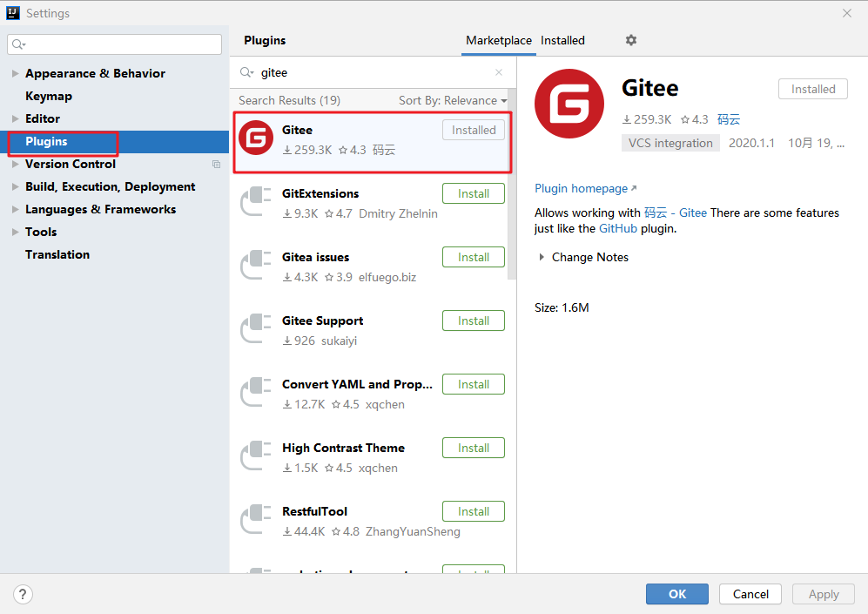The image size is (868, 614).
Task: Confirm with the OK button
Action: (677, 594)
